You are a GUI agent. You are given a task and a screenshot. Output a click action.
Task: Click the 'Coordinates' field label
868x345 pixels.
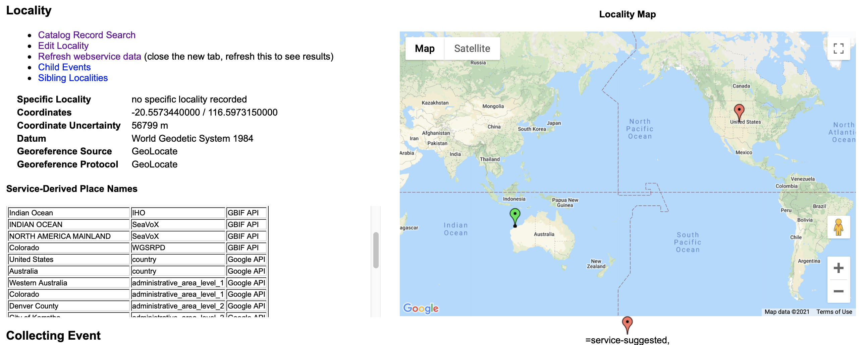[44, 113]
